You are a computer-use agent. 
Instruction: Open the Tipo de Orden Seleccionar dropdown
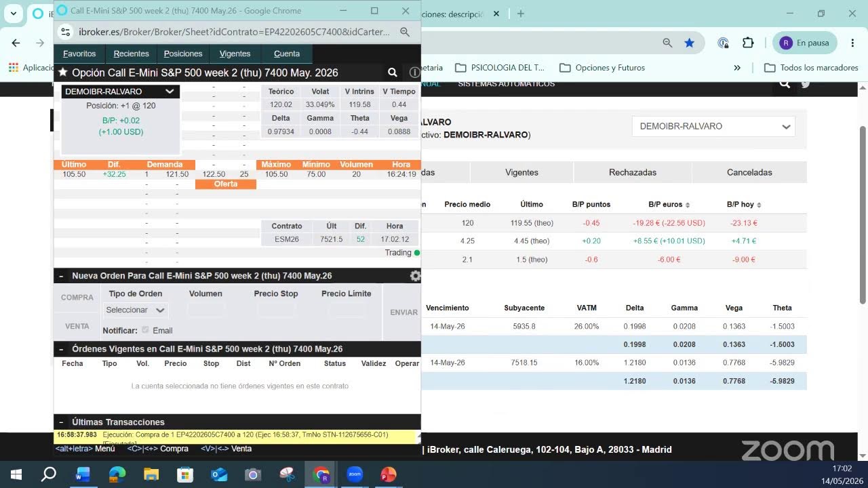point(136,310)
